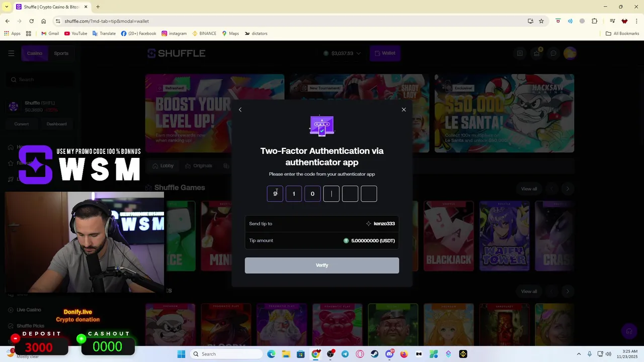644x362 pixels.
Task: Close the two-factor authentication dialog
Action: (404, 110)
